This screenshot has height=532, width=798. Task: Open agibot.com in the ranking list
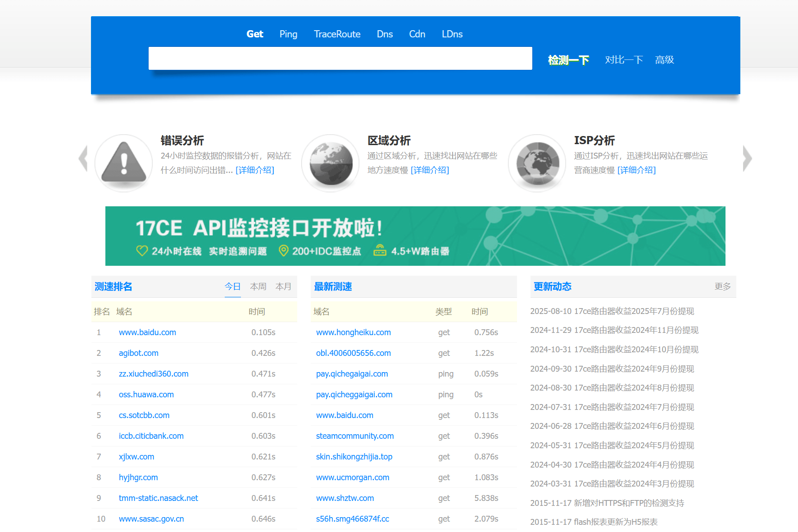(139, 353)
